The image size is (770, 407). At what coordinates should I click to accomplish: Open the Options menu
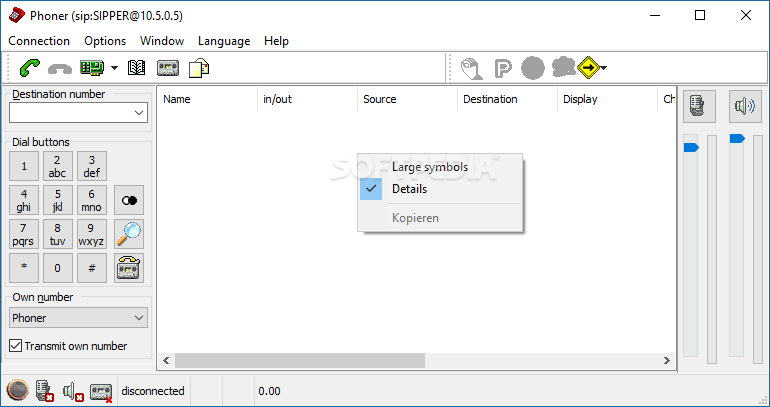[x=105, y=41]
